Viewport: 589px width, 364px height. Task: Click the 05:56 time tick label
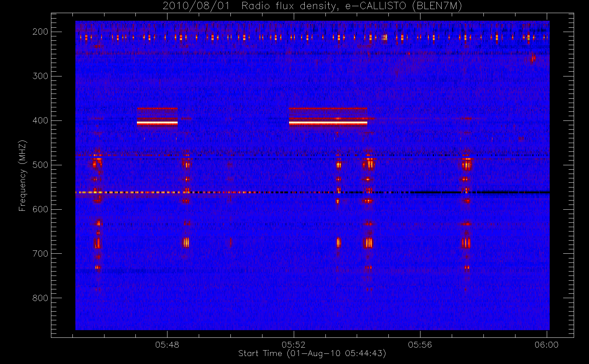(x=420, y=345)
